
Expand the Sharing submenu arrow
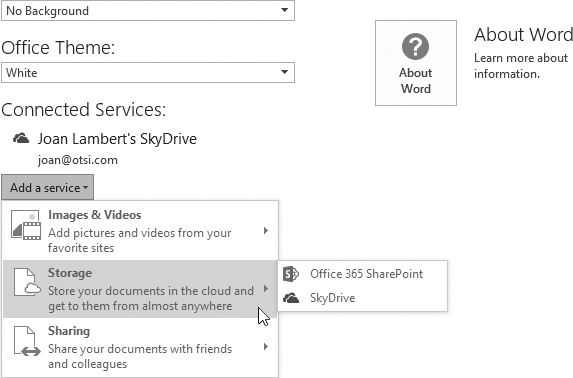[x=266, y=347]
